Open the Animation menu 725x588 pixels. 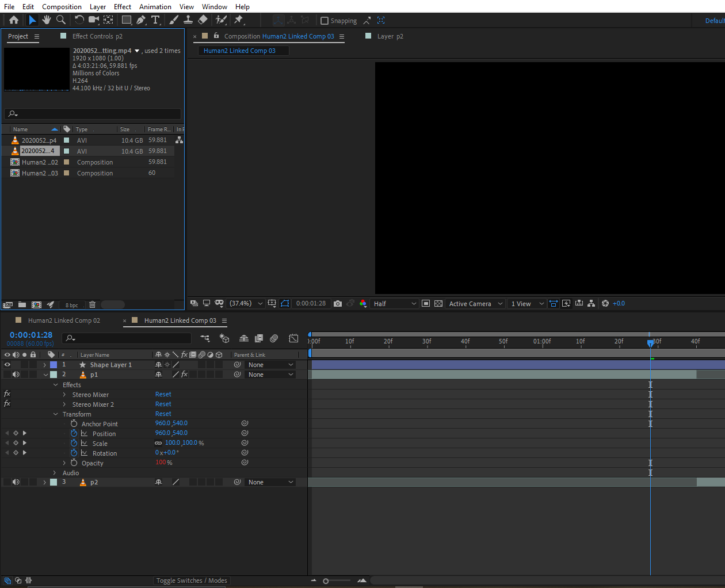tap(155, 7)
